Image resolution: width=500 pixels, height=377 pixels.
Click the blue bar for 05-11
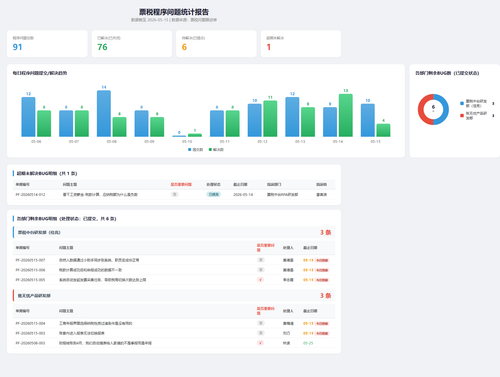click(x=217, y=124)
